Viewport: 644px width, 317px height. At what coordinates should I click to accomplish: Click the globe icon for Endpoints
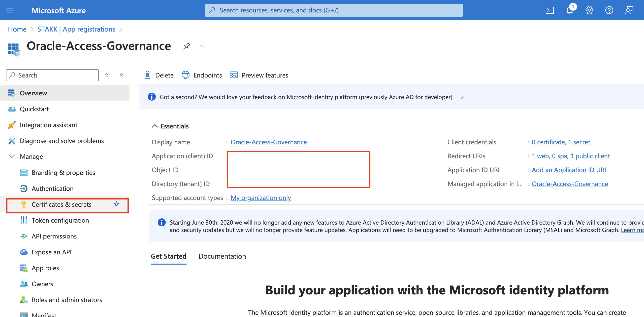(185, 75)
